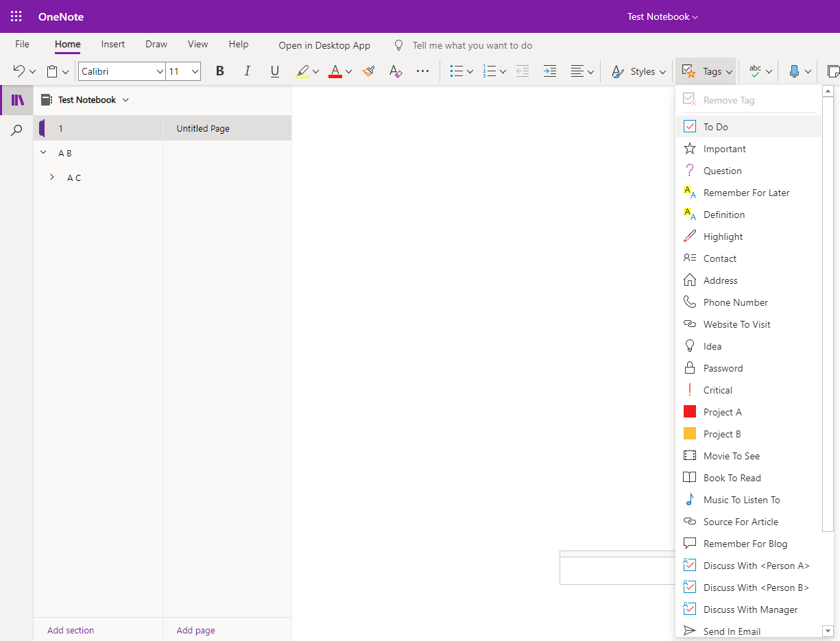The image size is (840, 641).
Task: Open the Undo dropdown arrow
Action: (32, 72)
